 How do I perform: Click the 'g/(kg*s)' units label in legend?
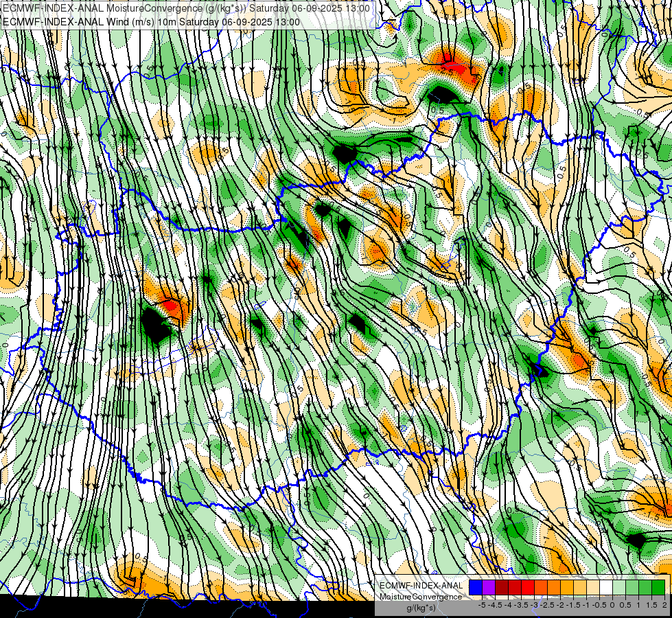pyautogui.click(x=421, y=608)
